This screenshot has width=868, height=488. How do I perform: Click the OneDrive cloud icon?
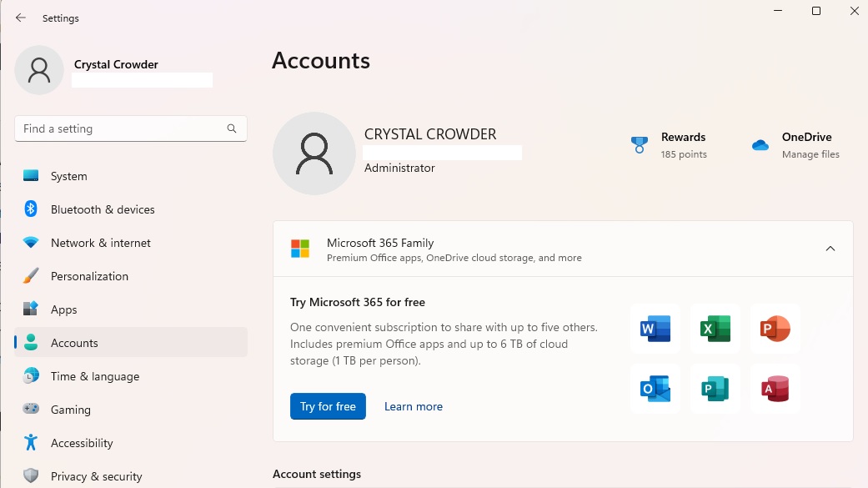760,144
